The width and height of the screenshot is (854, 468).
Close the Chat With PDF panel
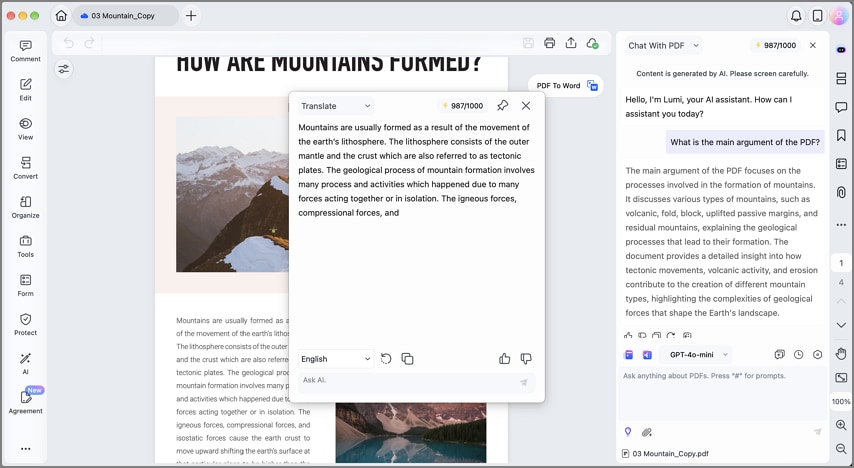pyautogui.click(x=813, y=46)
